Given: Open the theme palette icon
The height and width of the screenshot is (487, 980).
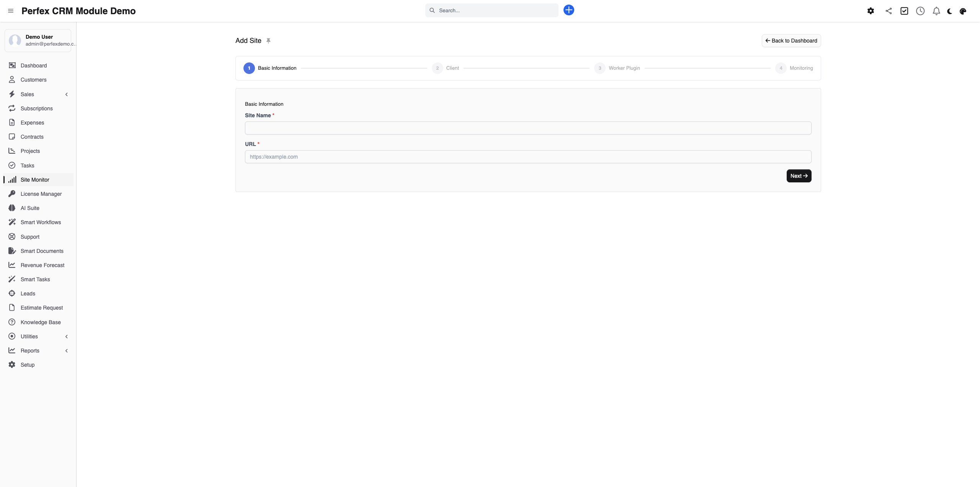Looking at the screenshot, I should [963, 11].
